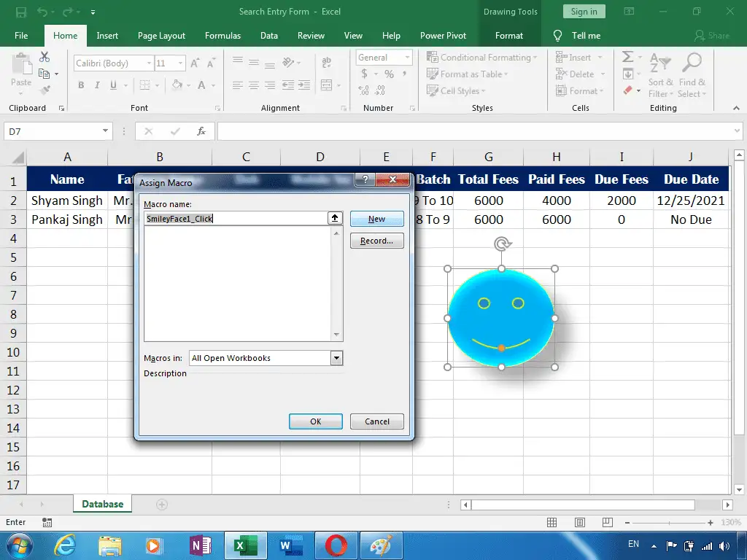The width and height of the screenshot is (747, 560).
Task: Toggle Center horizontal alignment
Action: coord(254,85)
